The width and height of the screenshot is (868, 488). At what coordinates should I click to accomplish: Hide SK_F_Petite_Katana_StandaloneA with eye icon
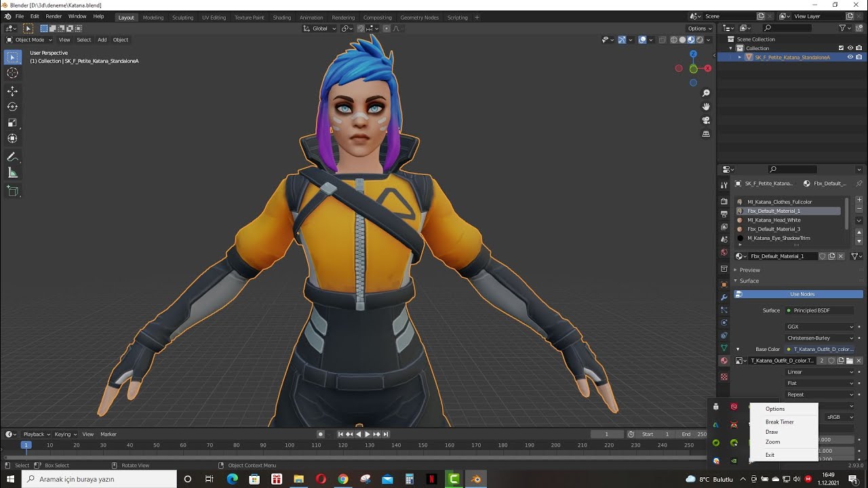click(850, 58)
